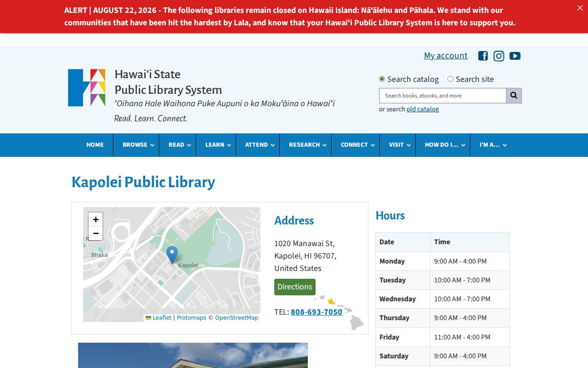Click Monday hours 9:00 AM - 4:00 PM
Image resolution: width=588 pixels, height=368 pixels.
460,261
